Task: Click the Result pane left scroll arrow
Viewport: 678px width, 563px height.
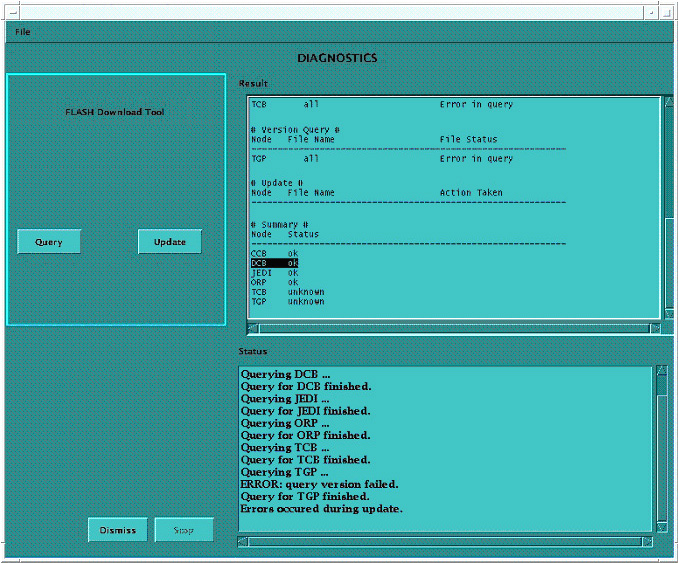Action: click(252, 328)
